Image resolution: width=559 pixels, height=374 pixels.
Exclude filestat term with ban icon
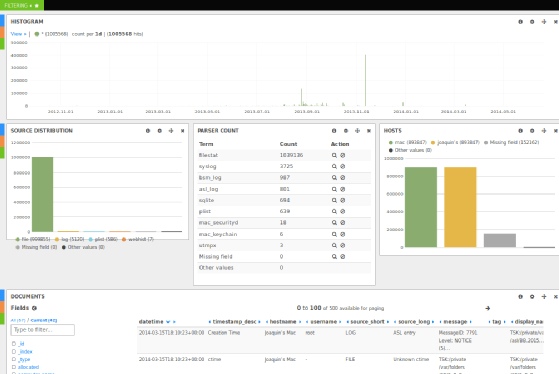343,155
